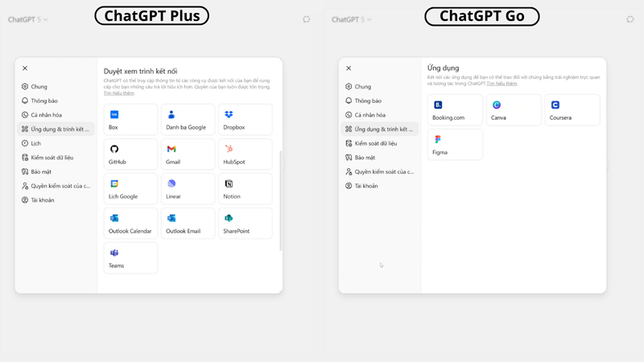
Task: Go to Tài khoản in the Go panel
Action: (366, 186)
